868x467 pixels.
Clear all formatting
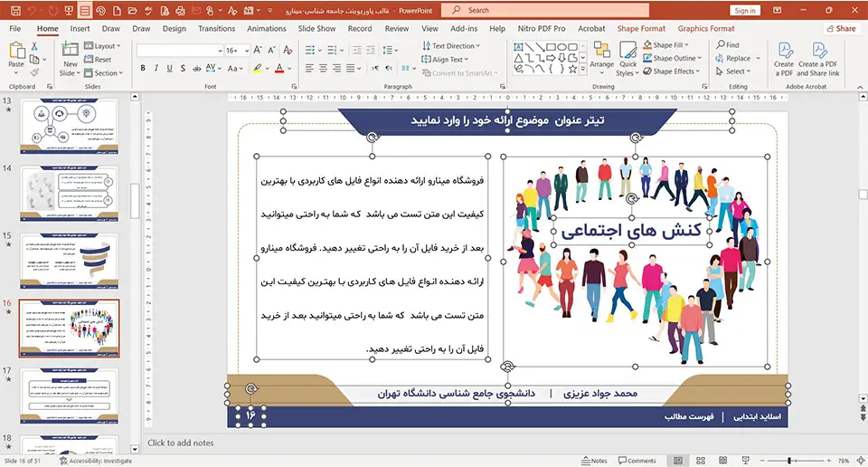(288, 51)
